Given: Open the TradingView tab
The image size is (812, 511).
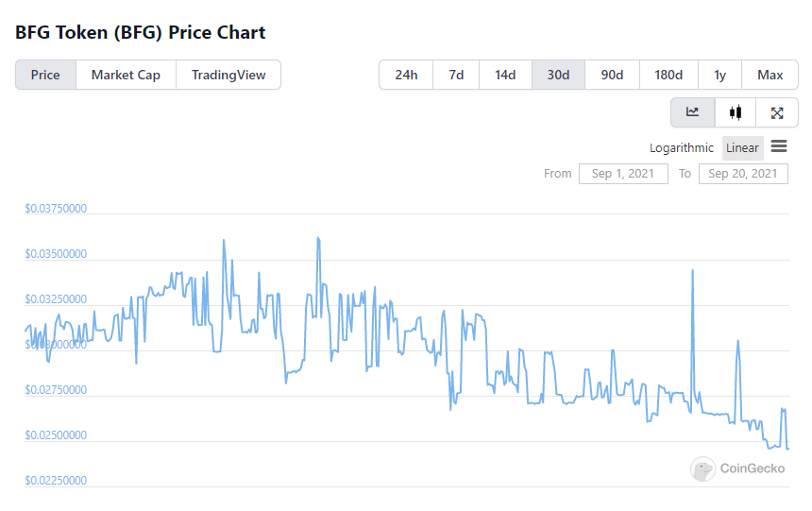Looking at the screenshot, I should 228,75.
